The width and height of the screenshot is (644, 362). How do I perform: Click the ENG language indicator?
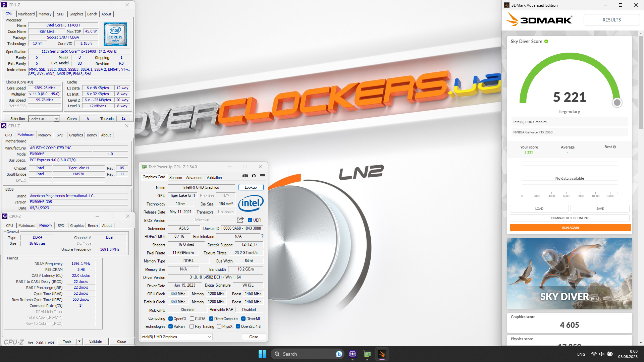click(581, 354)
